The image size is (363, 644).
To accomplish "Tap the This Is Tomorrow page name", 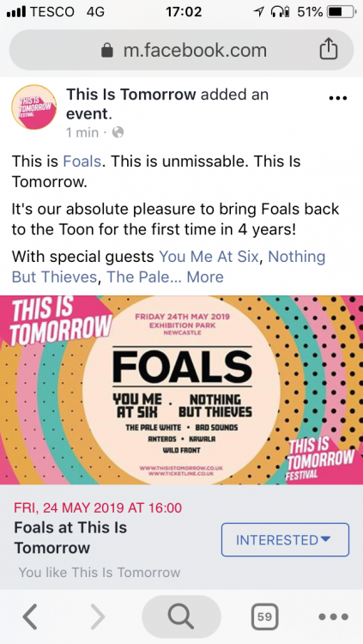I will tap(131, 94).
